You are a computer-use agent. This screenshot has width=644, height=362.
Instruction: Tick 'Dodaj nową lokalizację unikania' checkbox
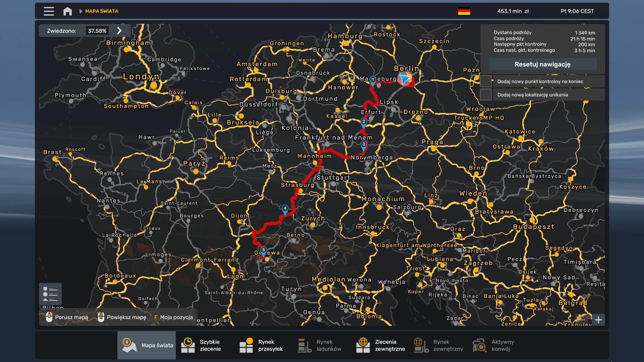click(486, 95)
